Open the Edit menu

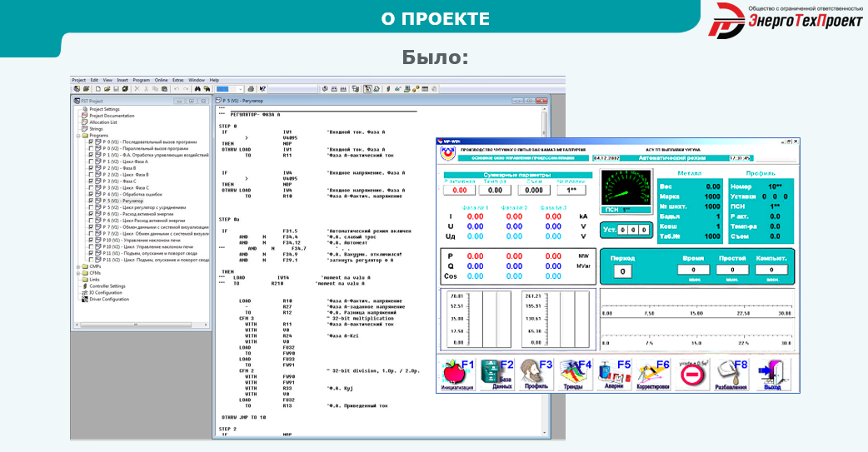tap(94, 80)
